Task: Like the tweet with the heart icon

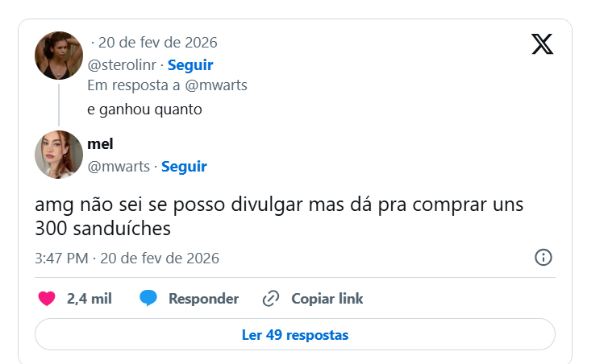Action: pos(47,299)
